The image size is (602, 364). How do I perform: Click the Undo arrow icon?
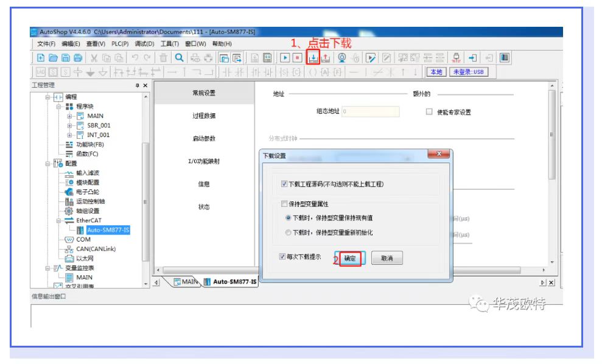tap(135, 58)
